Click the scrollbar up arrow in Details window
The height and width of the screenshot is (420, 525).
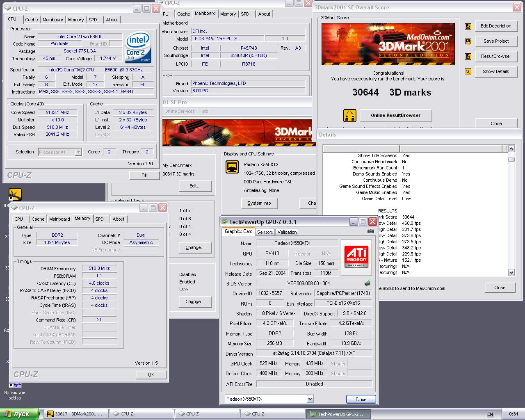[x=511, y=148]
